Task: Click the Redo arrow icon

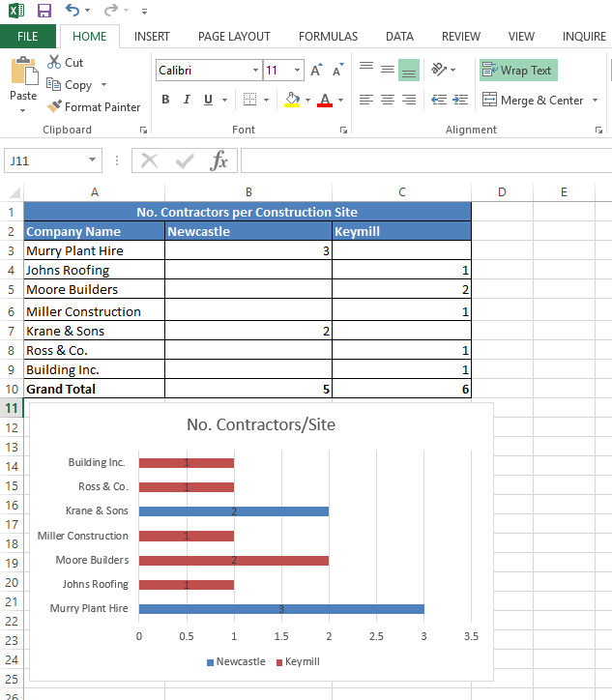Action: 110,10
